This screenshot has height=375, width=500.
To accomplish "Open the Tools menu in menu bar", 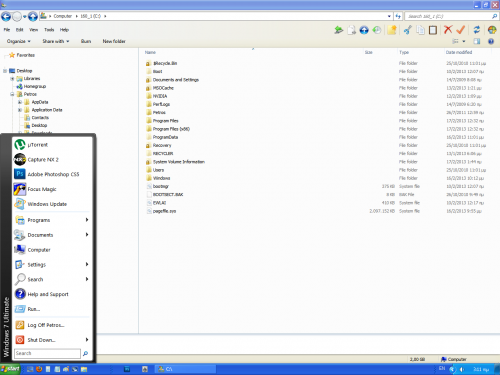I will [x=49, y=30].
